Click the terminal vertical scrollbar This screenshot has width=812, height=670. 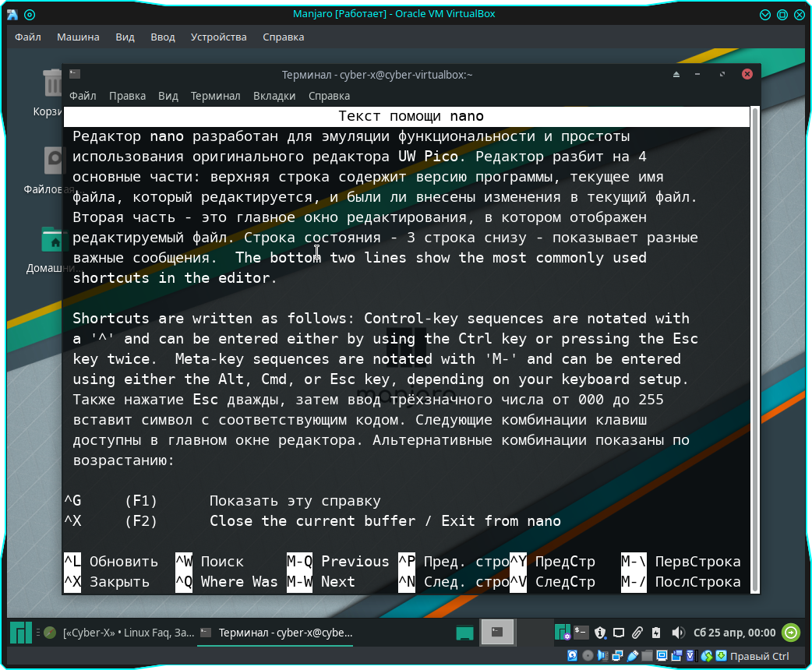(x=755, y=350)
